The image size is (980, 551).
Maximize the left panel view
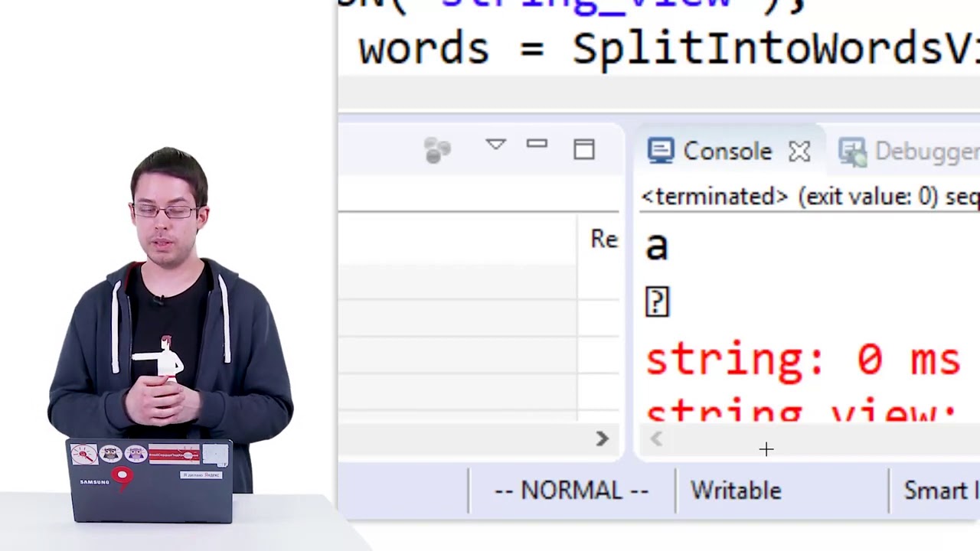click(584, 149)
